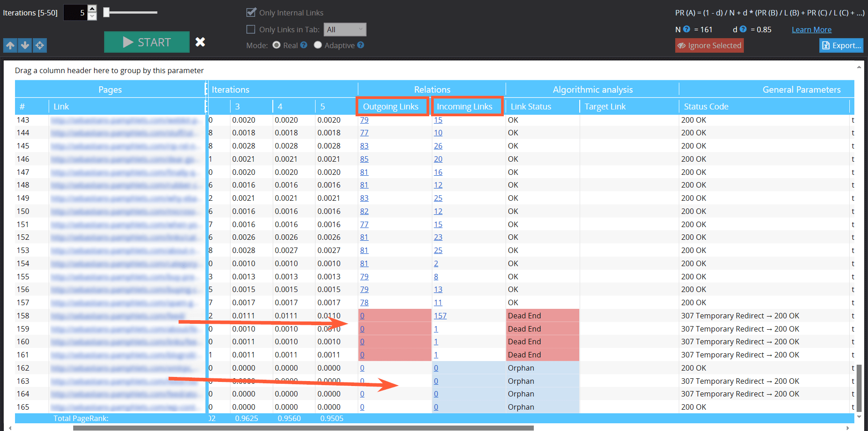Toggle Only Internal Links checkbox
Image resolution: width=868 pixels, height=431 pixels.
pyautogui.click(x=251, y=12)
